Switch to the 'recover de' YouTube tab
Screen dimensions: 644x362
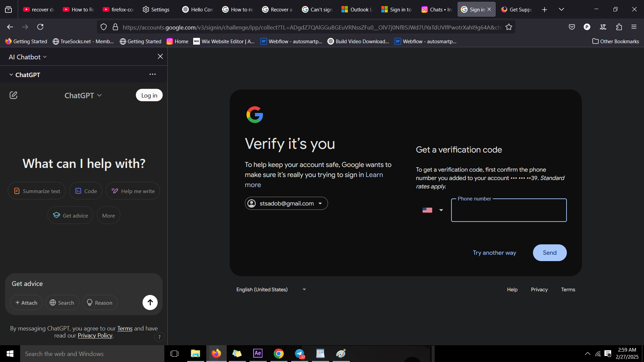tap(38, 10)
